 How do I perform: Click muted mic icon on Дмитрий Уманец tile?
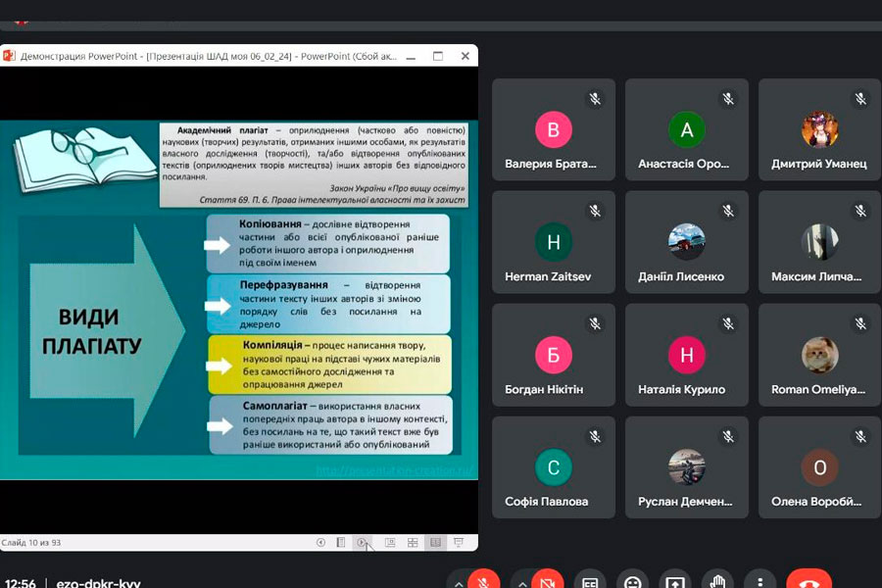[860, 99]
